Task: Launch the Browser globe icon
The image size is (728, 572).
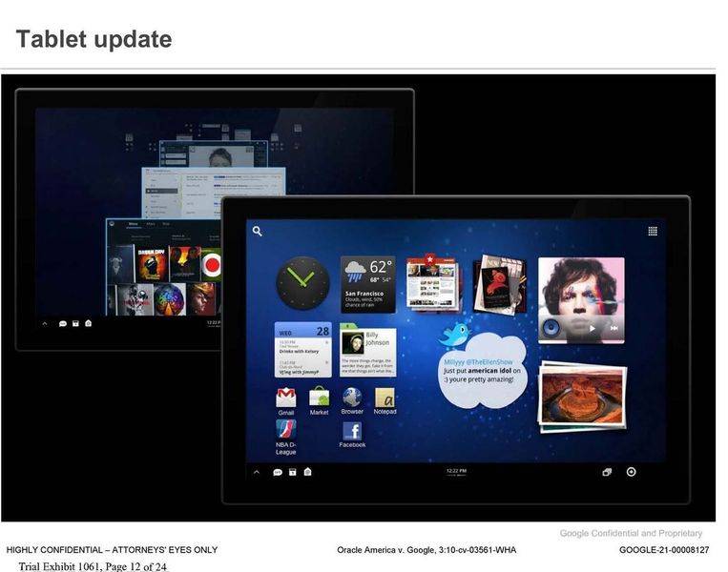Action: (x=352, y=397)
